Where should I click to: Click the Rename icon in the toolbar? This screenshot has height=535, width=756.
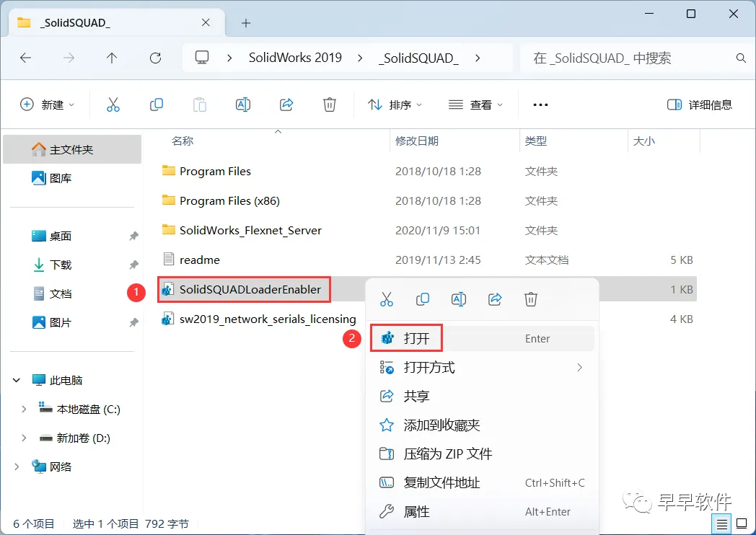coord(243,105)
